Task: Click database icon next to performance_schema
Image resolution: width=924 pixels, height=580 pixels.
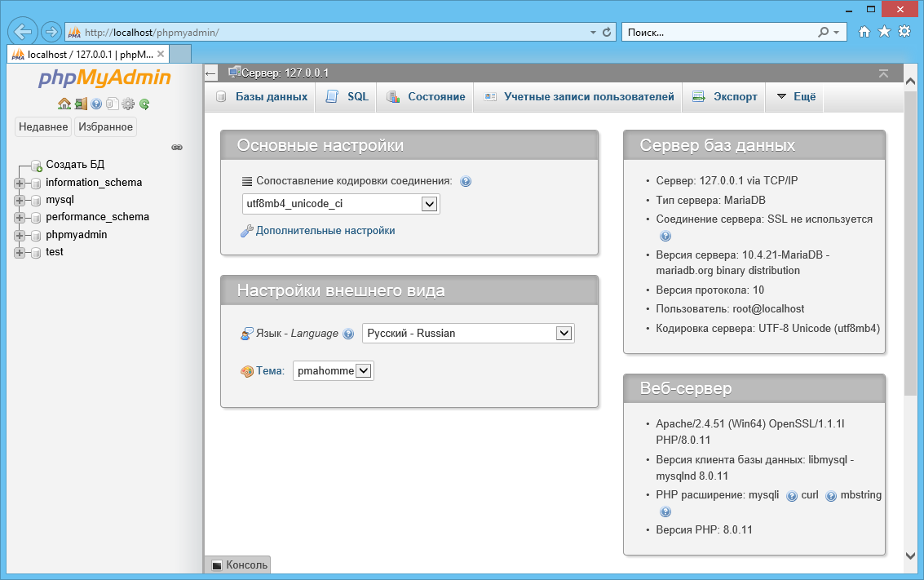Action: 36,218
